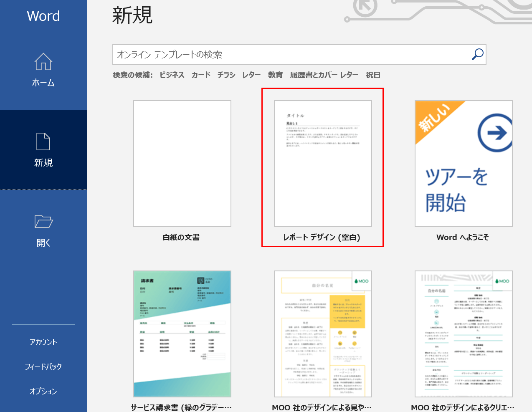Click the チラシ suggested search link
Image resolution: width=532 pixels, height=412 pixels.
pos(226,75)
